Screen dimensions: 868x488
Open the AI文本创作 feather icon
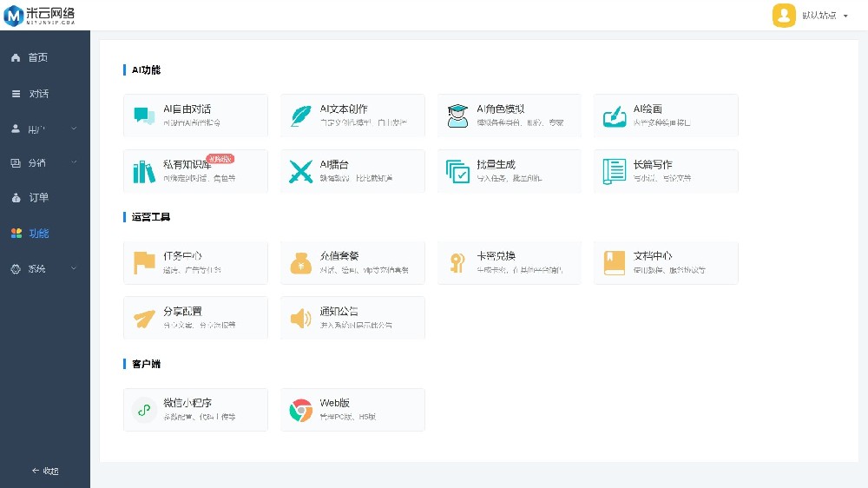301,115
